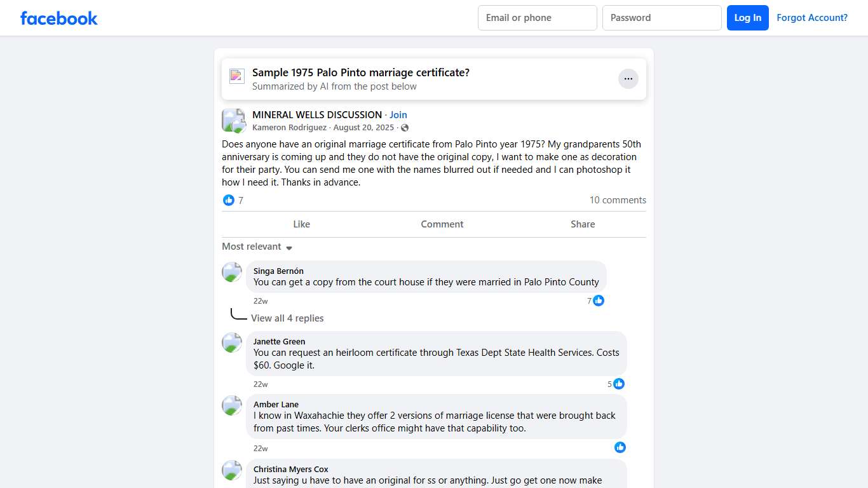
Task: Open the three-dots menu on AI summary
Action: coord(628,79)
